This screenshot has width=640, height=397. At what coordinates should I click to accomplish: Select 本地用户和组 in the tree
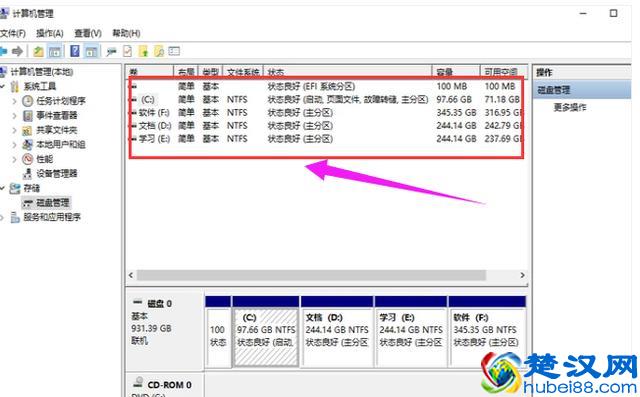(61, 144)
